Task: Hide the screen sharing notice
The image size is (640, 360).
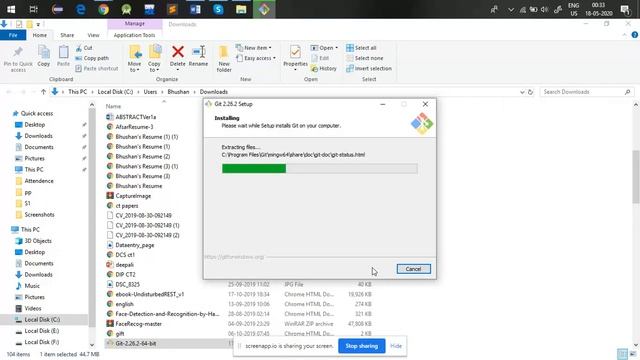Action: 396,346
